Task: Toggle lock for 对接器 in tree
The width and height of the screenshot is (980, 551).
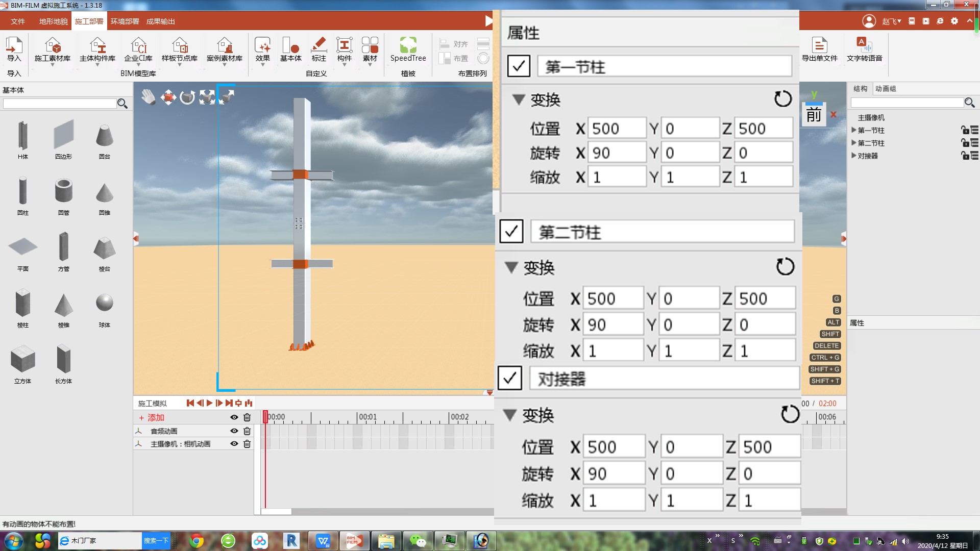Action: (x=965, y=156)
